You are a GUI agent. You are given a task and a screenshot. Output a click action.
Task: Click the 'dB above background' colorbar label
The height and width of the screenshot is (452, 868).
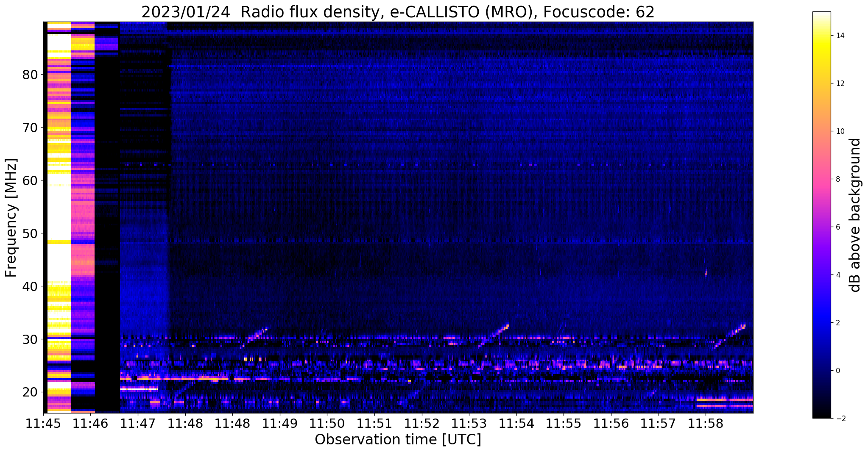[856, 215]
